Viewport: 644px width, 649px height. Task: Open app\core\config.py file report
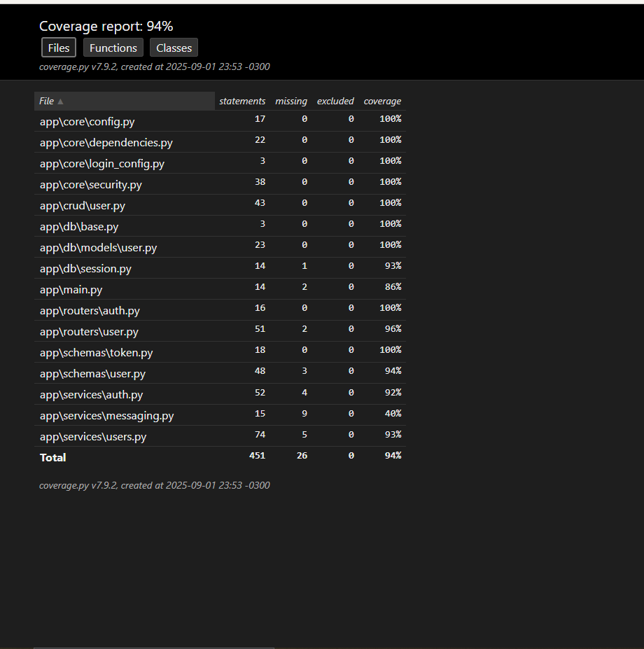(87, 122)
